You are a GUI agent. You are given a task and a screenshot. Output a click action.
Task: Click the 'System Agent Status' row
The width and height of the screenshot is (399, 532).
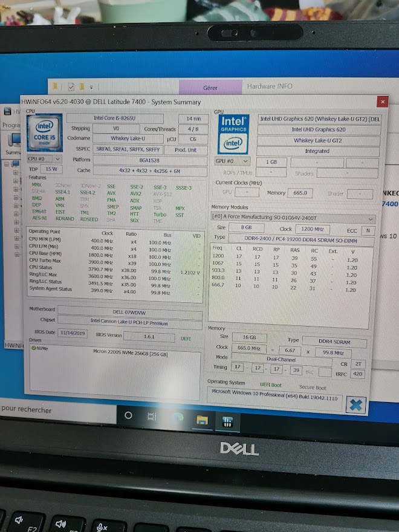(115, 290)
